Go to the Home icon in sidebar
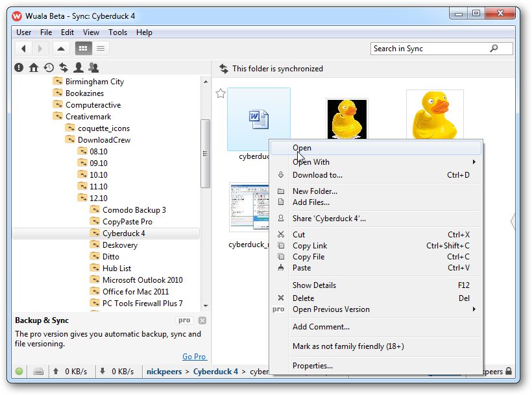The width and height of the screenshot is (532, 395). [34, 68]
